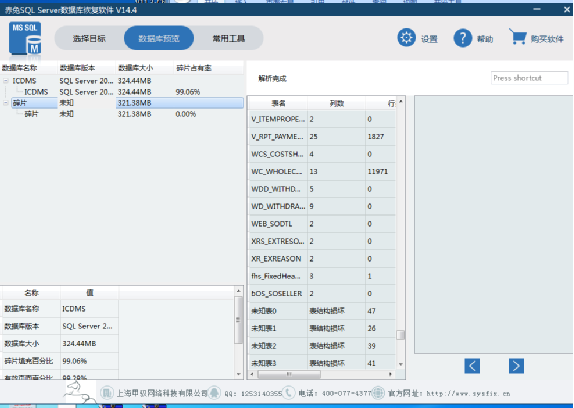The width and height of the screenshot is (574, 408).
Task: Go to next page with right arrow
Action: tap(516, 366)
